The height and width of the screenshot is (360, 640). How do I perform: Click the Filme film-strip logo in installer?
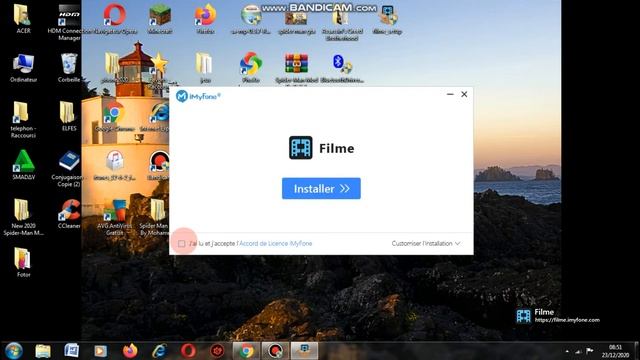[301, 148]
